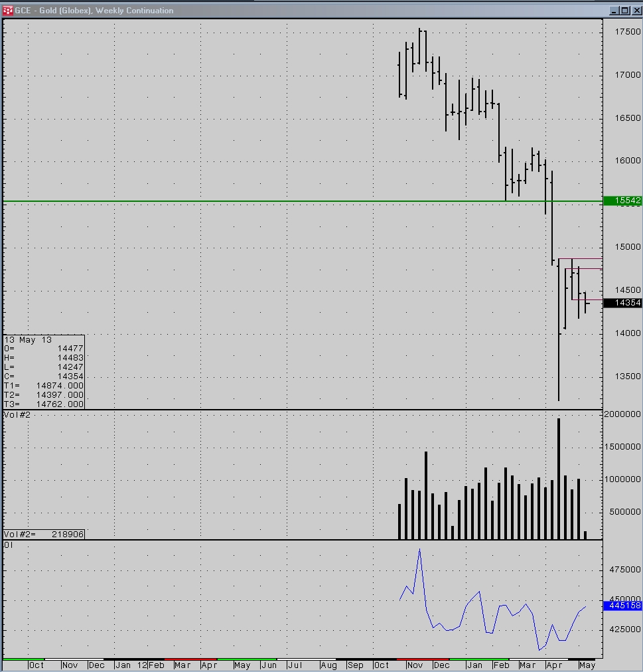Screen dimensions: 643x672
Task: Click the Aug label on time axis
Action: click(x=328, y=665)
